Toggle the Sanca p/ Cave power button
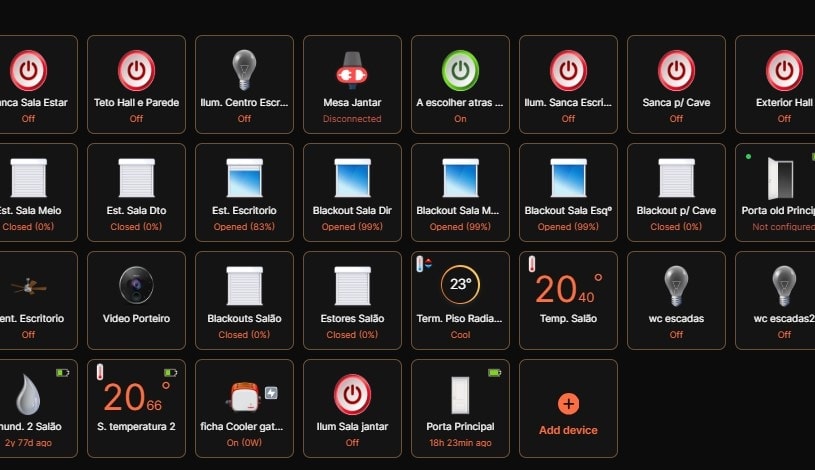Screen dimensions: 815x470 [676, 70]
